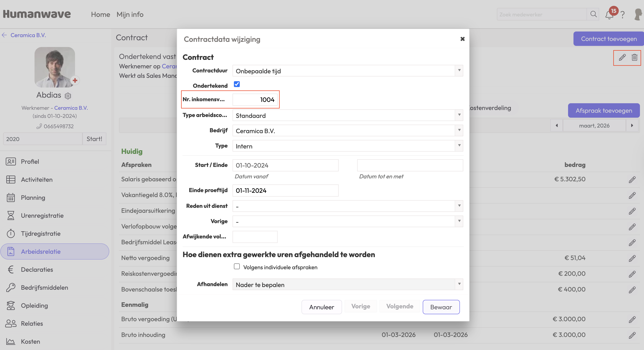Expand the Reden uit dienst dropdown
Screen dimensions: 644x350
347,206
